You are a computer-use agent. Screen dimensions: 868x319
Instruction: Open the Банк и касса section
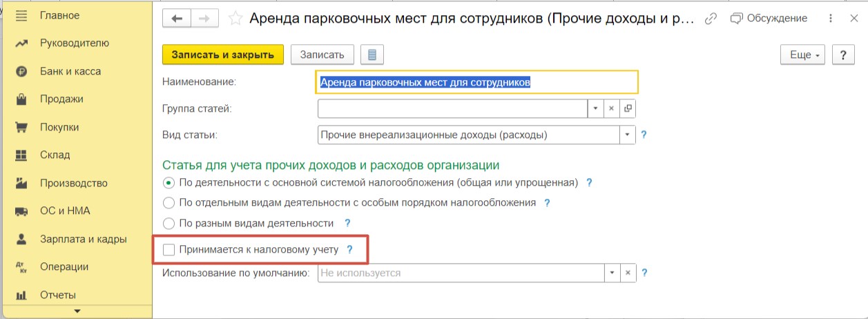[x=70, y=71]
